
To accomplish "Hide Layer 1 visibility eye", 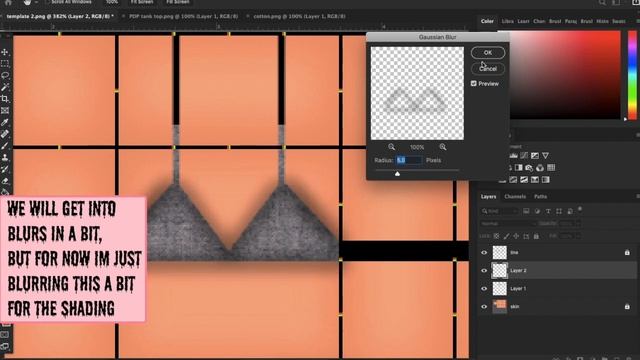I will coord(484,289).
